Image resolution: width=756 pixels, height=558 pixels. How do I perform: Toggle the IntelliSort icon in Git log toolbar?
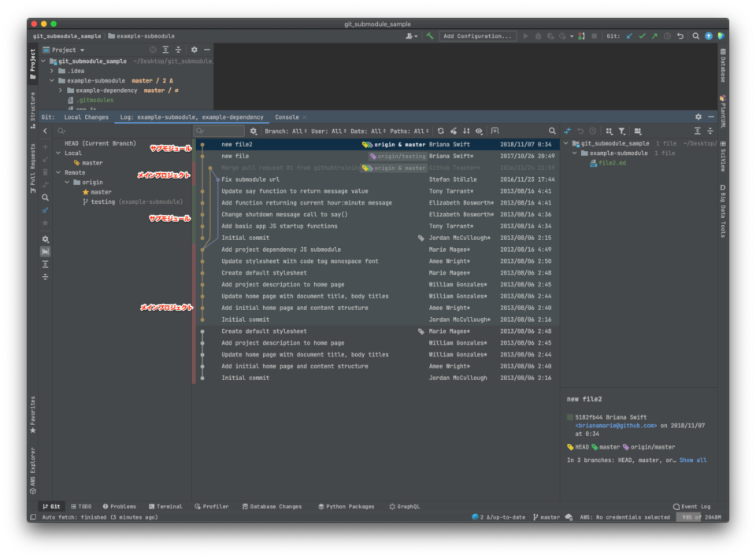click(x=454, y=131)
